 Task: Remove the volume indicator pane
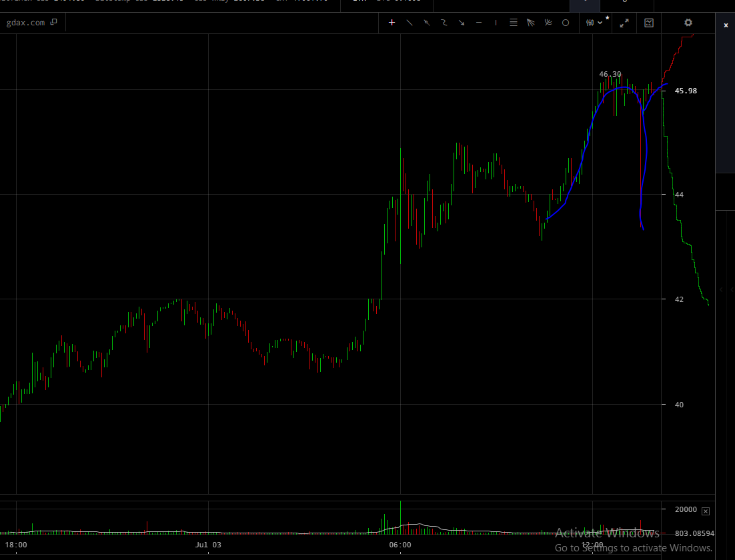click(x=706, y=511)
